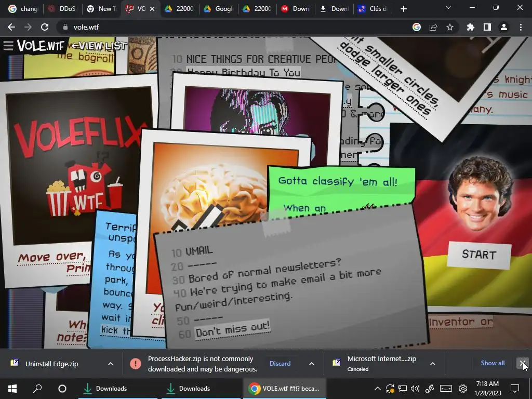Viewport: 532px width, 399px height.
Task: Go forward in browser history
Action: [x=28, y=27]
